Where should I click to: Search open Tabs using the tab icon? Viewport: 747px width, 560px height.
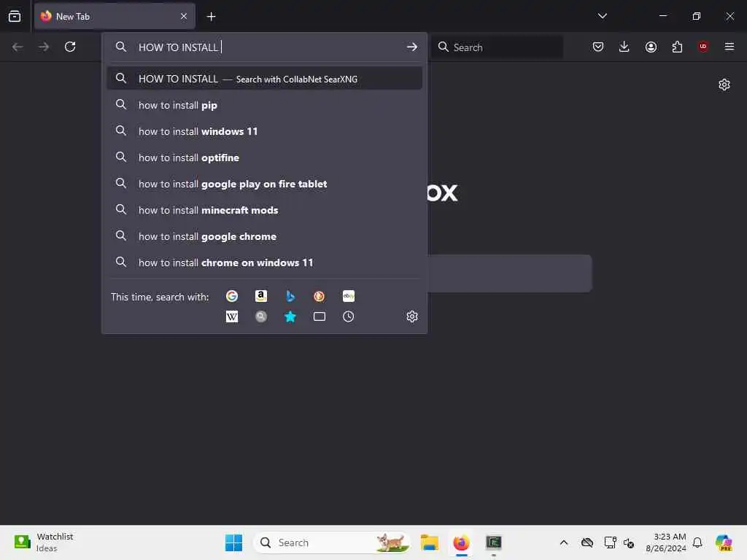pos(320,316)
